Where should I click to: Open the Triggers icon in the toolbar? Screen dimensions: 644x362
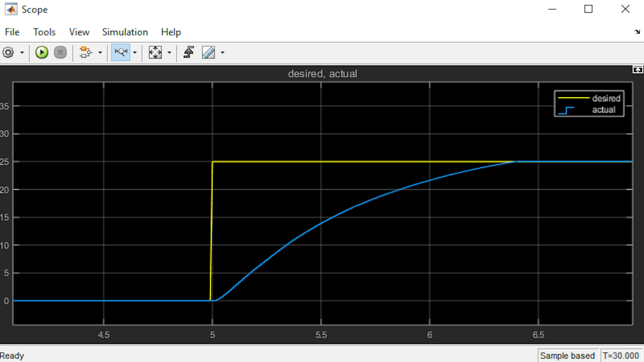tap(189, 52)
